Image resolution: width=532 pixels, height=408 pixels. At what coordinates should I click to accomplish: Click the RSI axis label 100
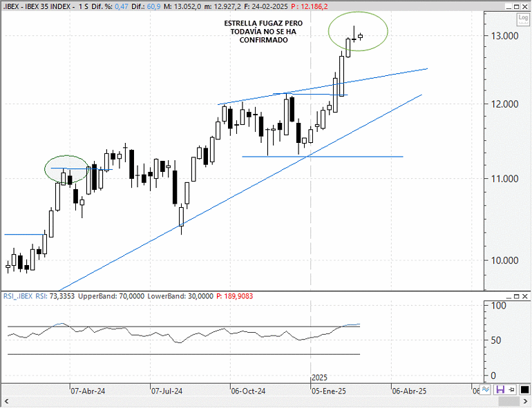click(x=499, y=306)
